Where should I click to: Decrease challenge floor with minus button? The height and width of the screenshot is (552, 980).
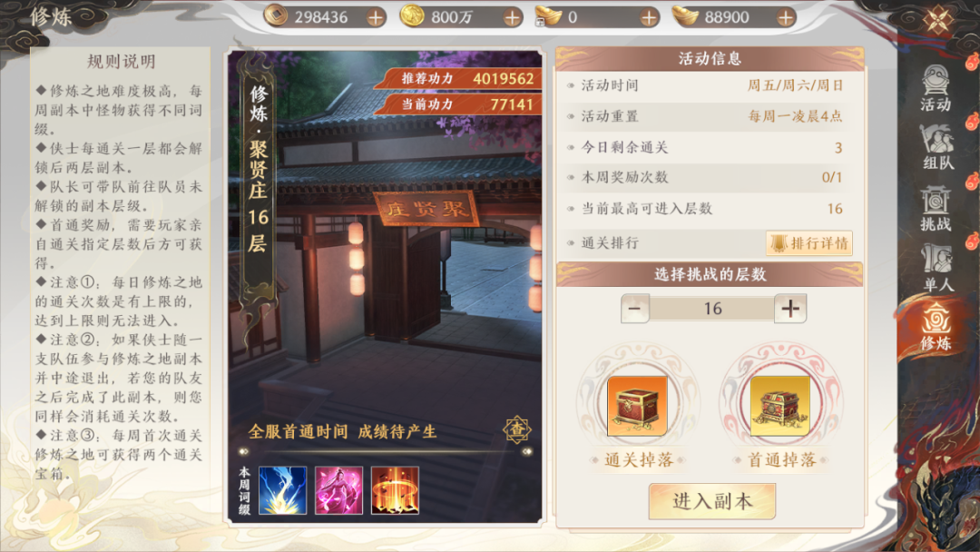click(x=635, y=309)
